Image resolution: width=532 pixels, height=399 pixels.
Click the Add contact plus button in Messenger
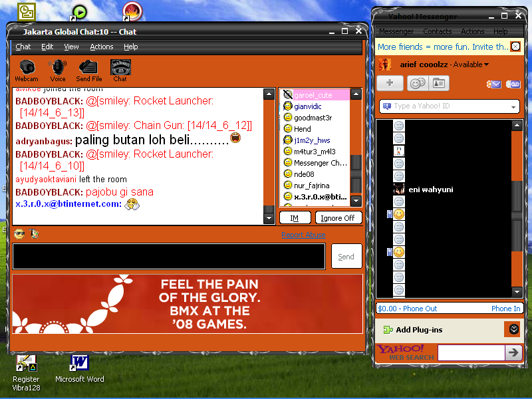(390, 83)
